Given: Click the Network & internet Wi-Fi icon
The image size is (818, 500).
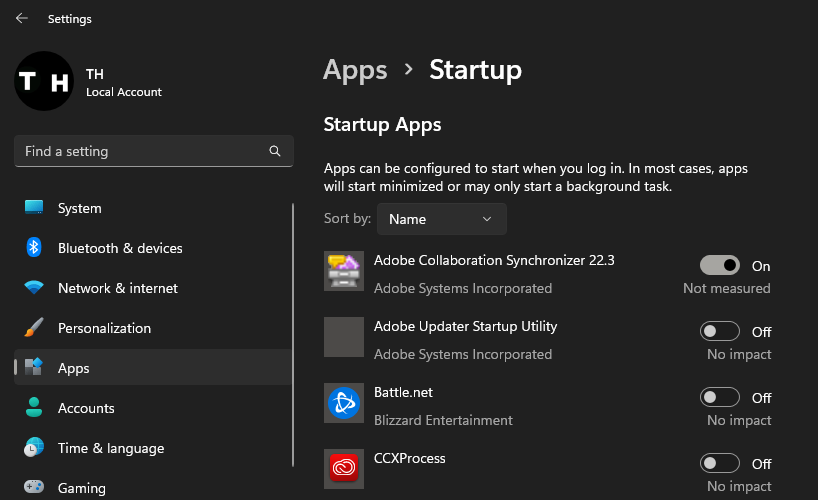Looking at the screenshot, I should [34, 288].
